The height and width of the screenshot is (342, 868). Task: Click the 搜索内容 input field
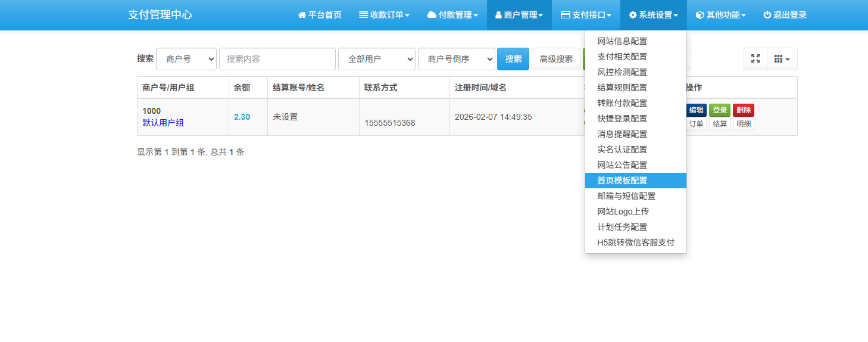click(277, 59)
